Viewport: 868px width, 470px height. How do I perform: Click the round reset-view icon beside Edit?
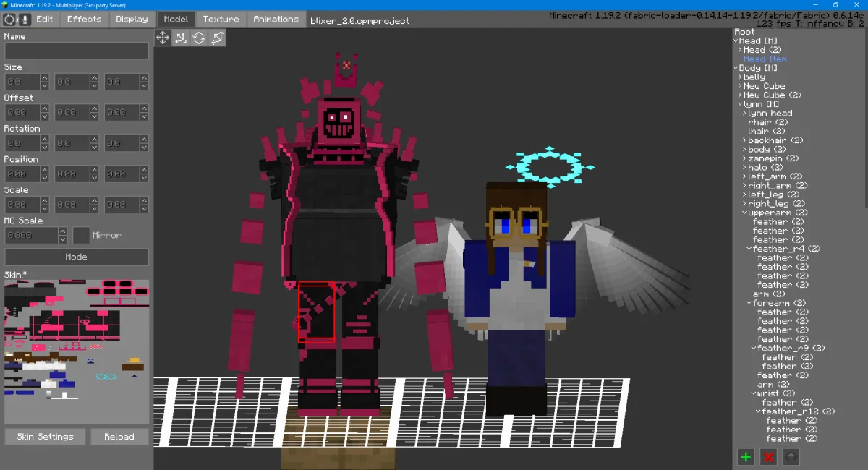[x=9, y=20]
